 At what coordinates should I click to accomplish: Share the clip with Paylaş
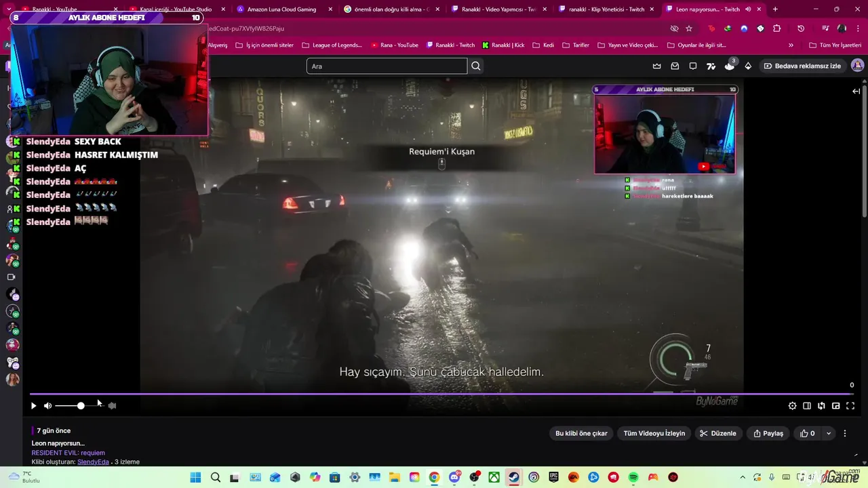coord(768,433)
